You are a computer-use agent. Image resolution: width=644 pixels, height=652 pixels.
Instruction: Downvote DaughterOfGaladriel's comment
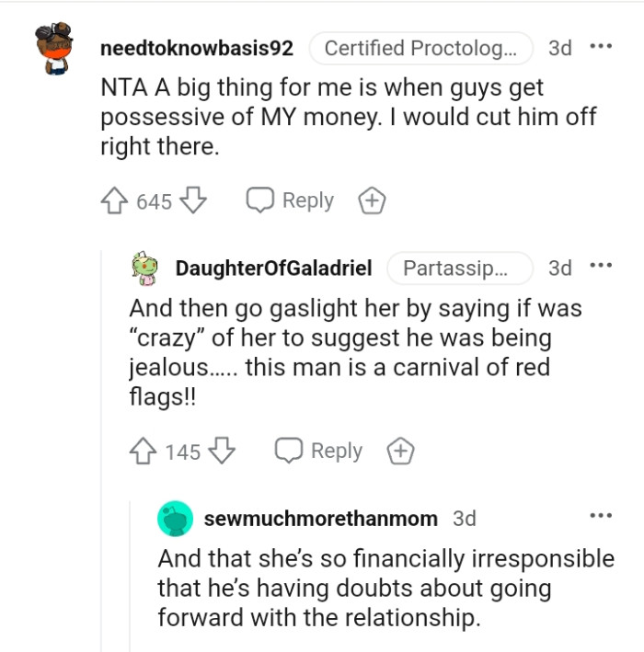tap(221, 452)
